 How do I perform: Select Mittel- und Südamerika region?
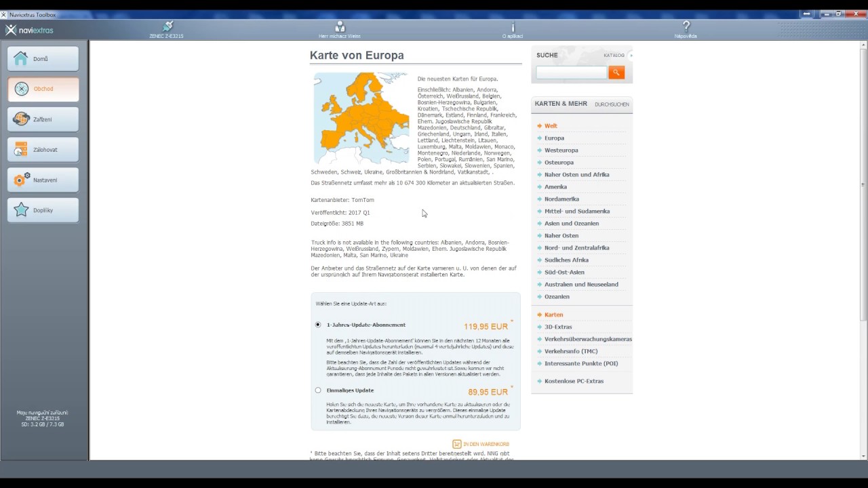pyautogui.click(x=576, y=211)
